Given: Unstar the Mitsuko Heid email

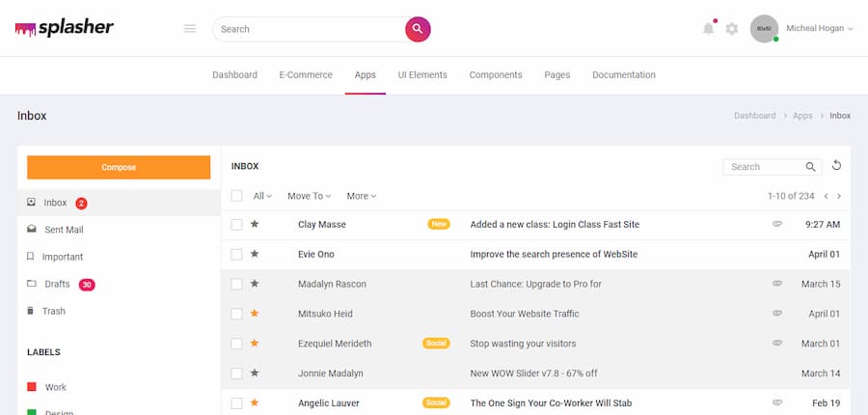Looking at the screenshot, I should (x=255, y=314).
